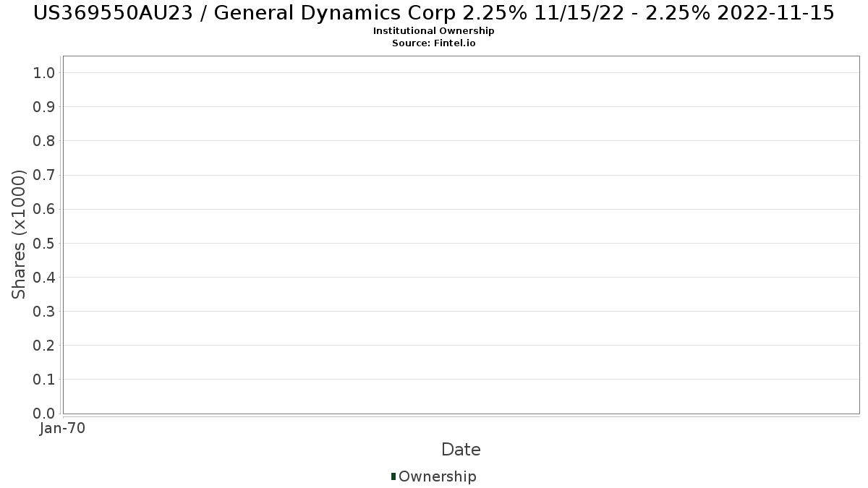Select the Institutional Ownership subtitle

434,31
